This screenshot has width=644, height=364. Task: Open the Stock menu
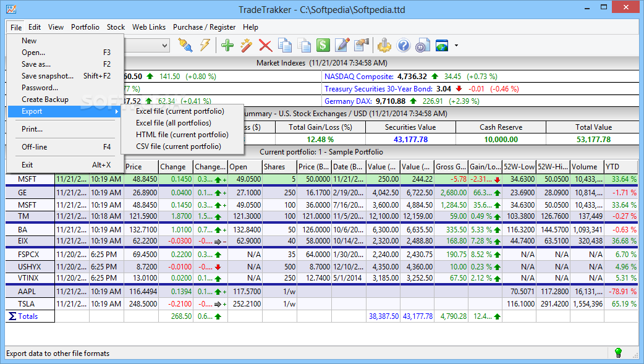tap(116, 27)
